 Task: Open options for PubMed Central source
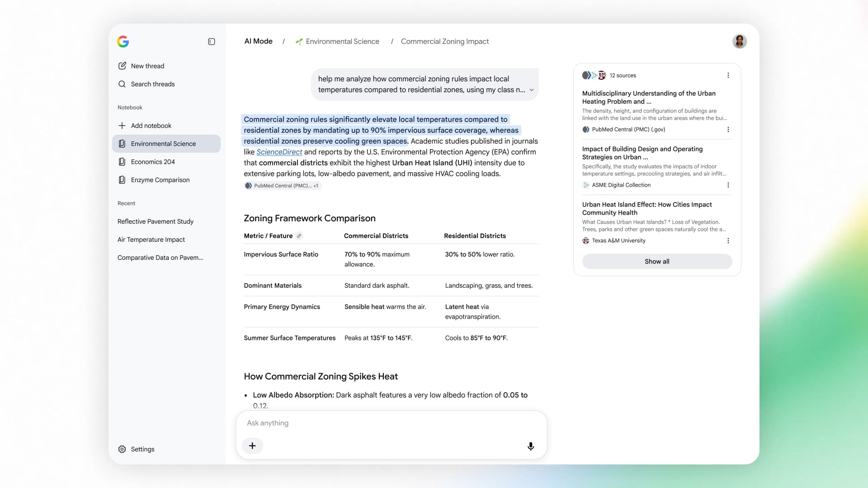pos(728,130)
